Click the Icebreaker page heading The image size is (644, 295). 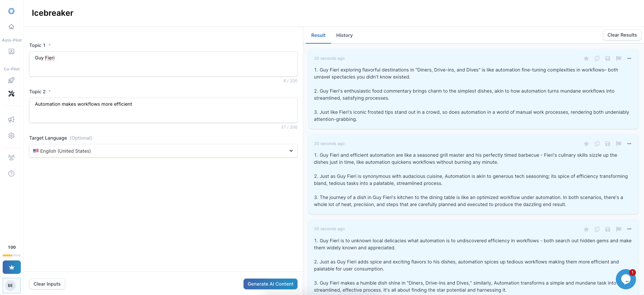(52, 13)
